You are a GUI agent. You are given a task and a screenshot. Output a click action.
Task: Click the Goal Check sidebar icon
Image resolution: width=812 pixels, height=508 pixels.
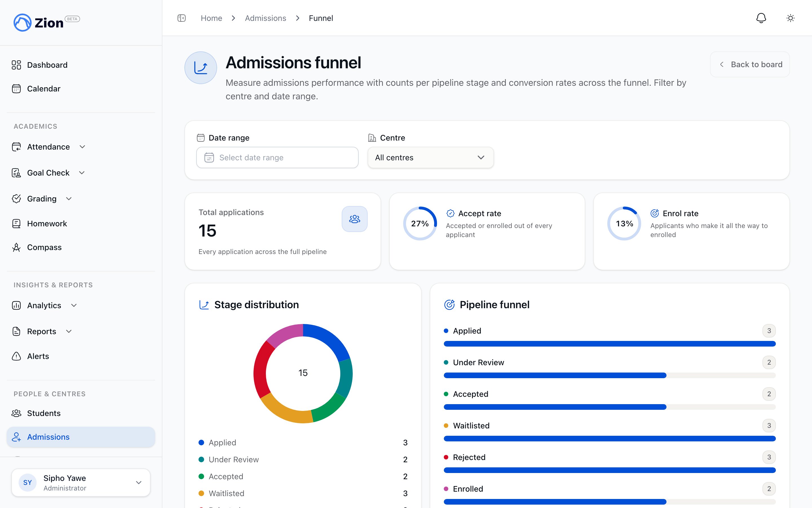[x=16, y=173]
